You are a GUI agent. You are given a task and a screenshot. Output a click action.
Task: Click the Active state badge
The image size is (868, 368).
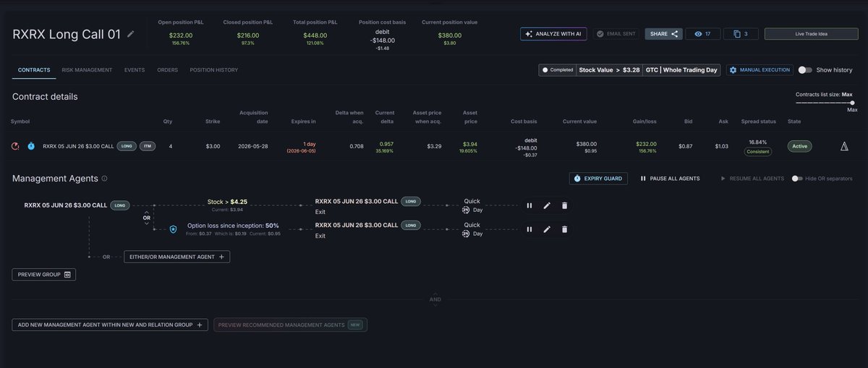[799, 146]
